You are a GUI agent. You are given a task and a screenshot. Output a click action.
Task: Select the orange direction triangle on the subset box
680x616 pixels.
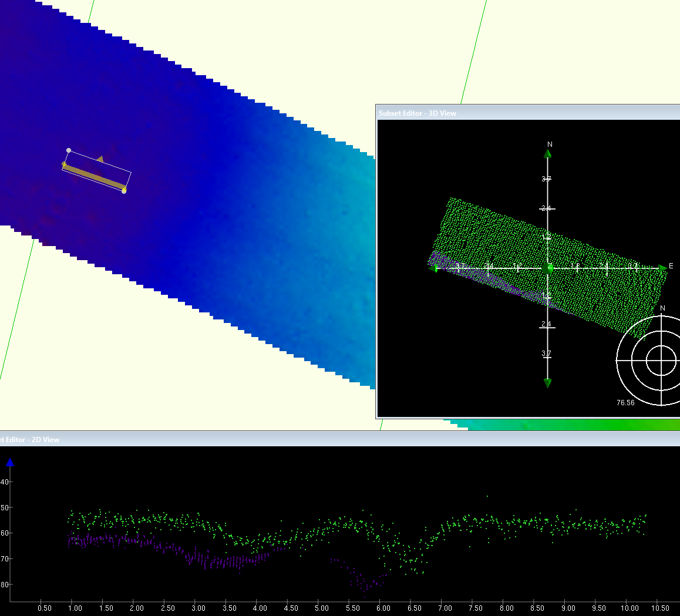[x=101, y=158]
